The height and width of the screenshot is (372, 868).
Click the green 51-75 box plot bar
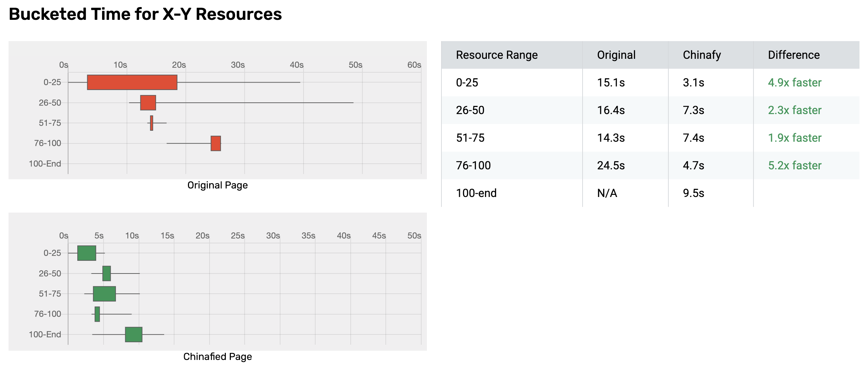(104, 294)
